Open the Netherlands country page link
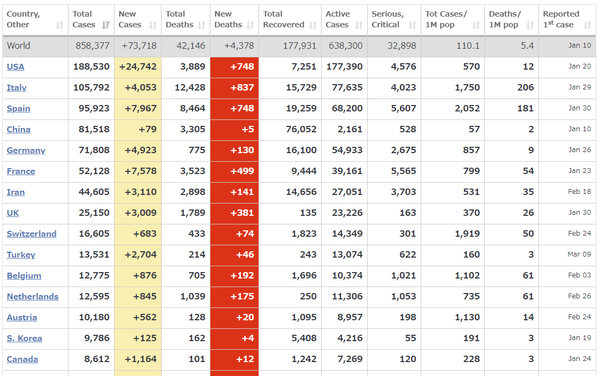 coord(33,296)
